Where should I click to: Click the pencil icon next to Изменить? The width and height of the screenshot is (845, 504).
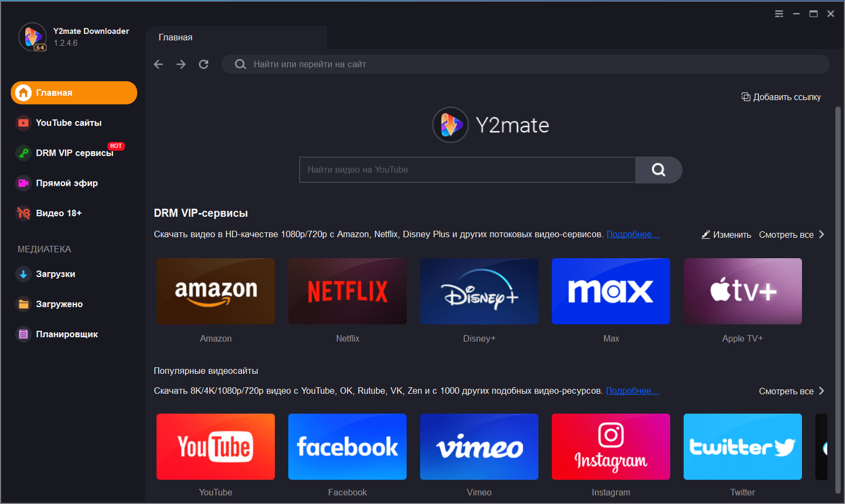pyautogui.click(x=706, y=235)
